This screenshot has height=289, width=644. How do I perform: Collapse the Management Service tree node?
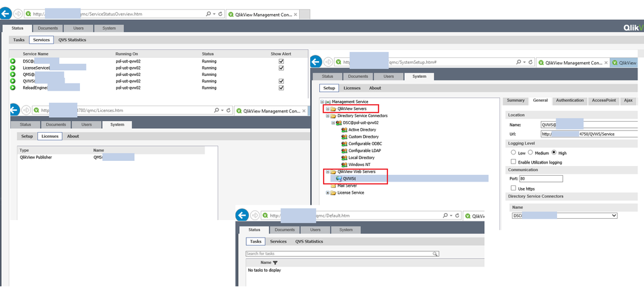(x=322, y=102)
